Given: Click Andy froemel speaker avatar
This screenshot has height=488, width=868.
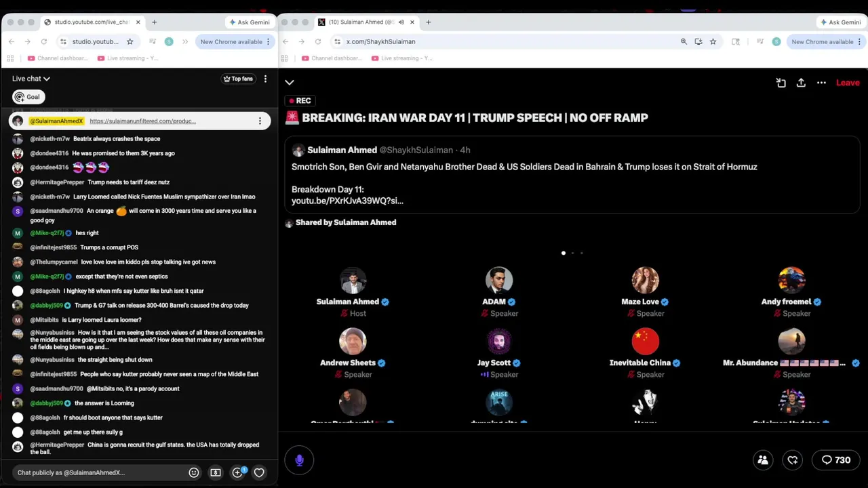Looking at the screenshot, I should pos(791,280).
